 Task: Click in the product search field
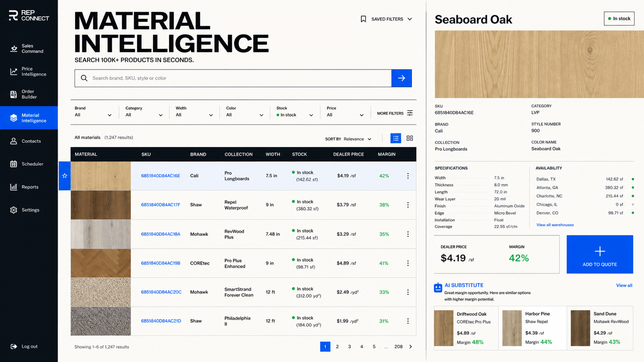tap(233, 78)
